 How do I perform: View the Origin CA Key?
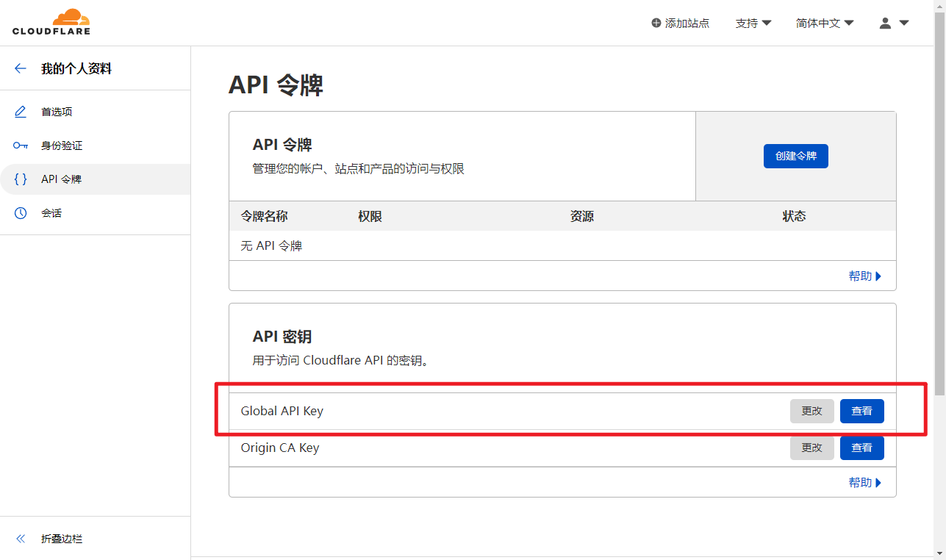(861, 448)
